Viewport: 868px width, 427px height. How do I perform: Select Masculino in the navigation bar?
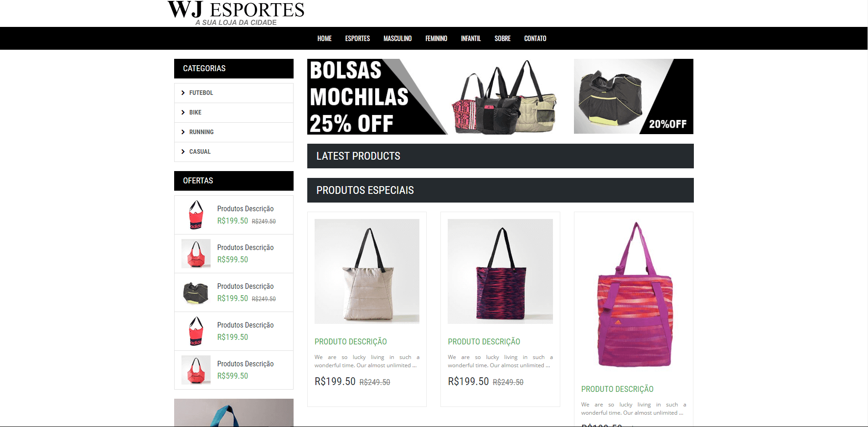(398, 38)
